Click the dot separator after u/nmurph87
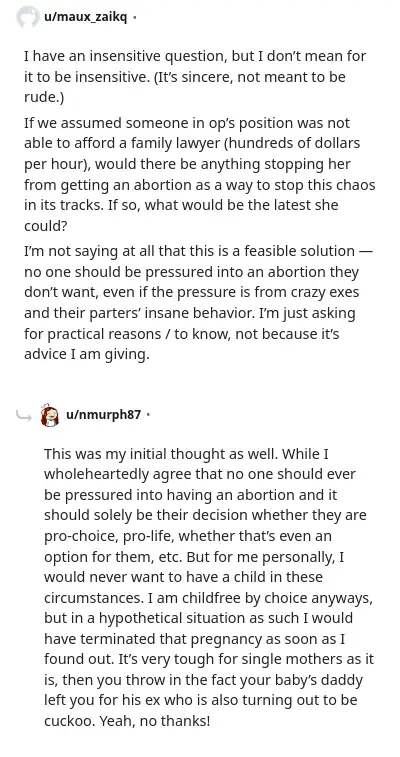 pyautogui.click(x=148, y=415)
